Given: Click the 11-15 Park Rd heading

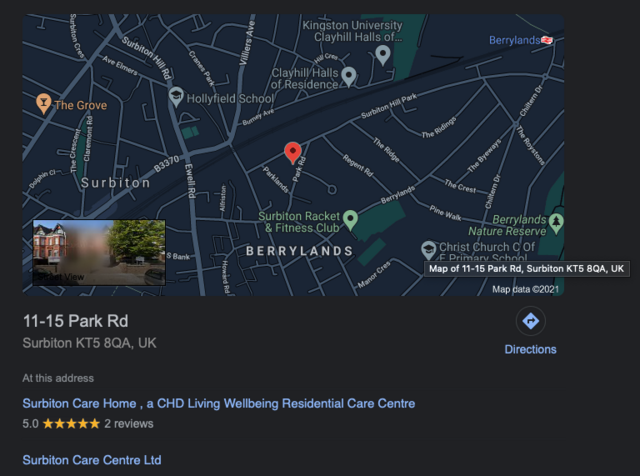Looking at the screenshot, I should coord(76,321).
